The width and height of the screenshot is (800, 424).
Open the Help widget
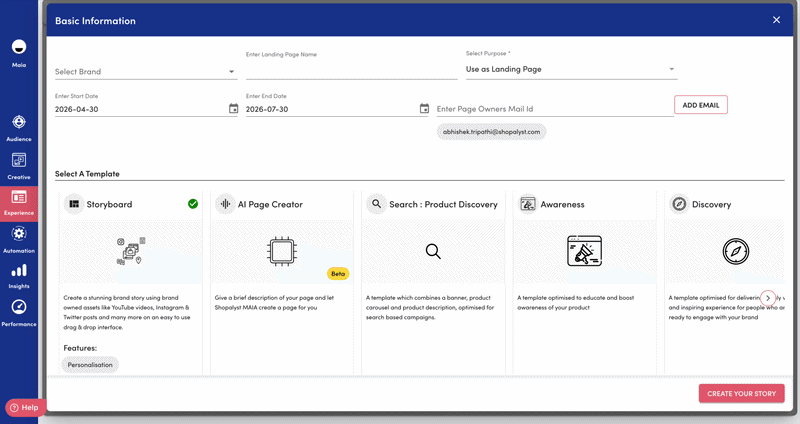pyautogui.click(x=24, y=408)
